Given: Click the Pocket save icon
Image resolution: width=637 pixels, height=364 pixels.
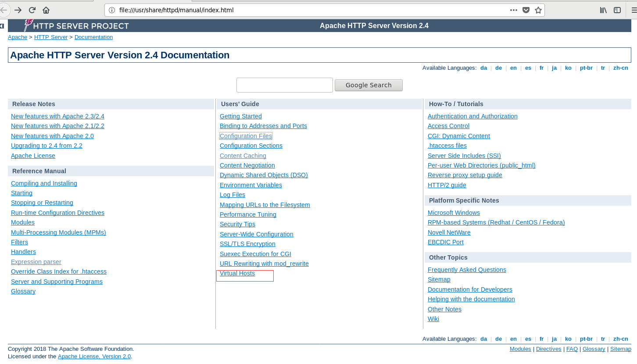Looking at the screenshot, I should point(526,10).
